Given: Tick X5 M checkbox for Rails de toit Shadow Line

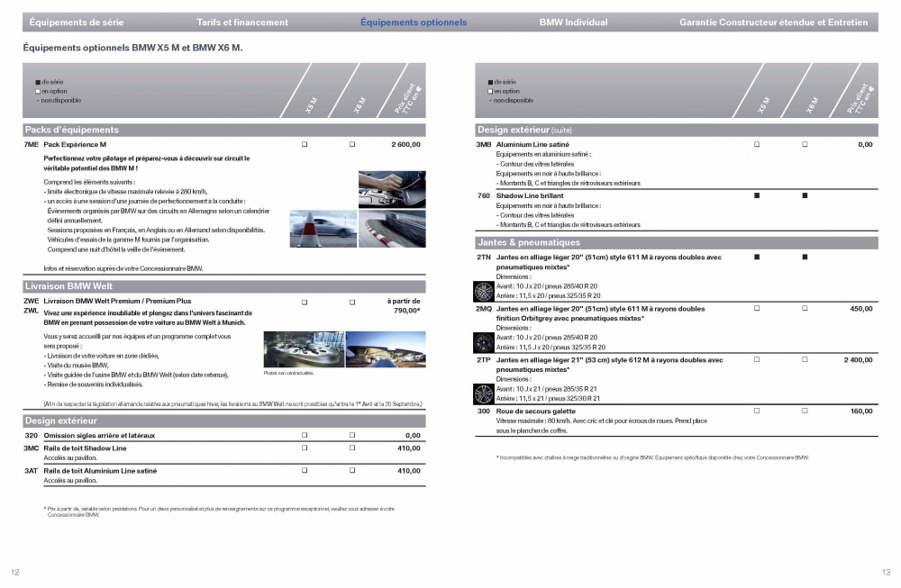Looking at the screenshot, I should click(305, 448).
